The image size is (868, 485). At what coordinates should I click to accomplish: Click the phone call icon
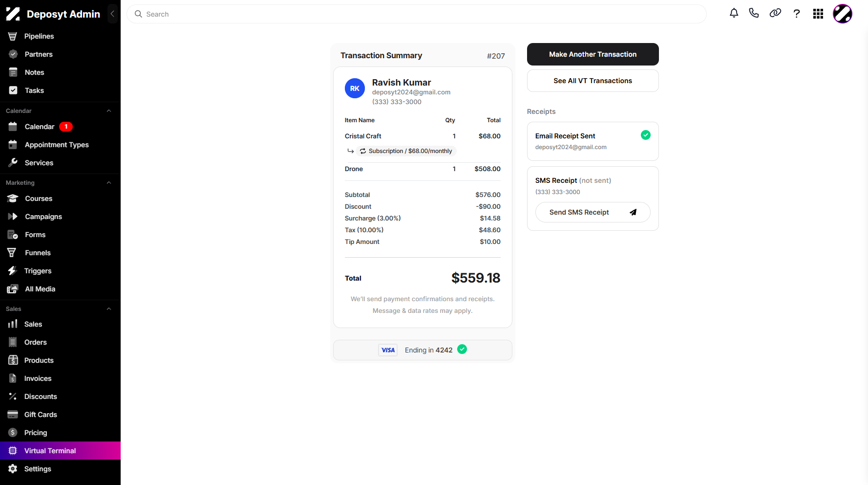pos(754,13)
